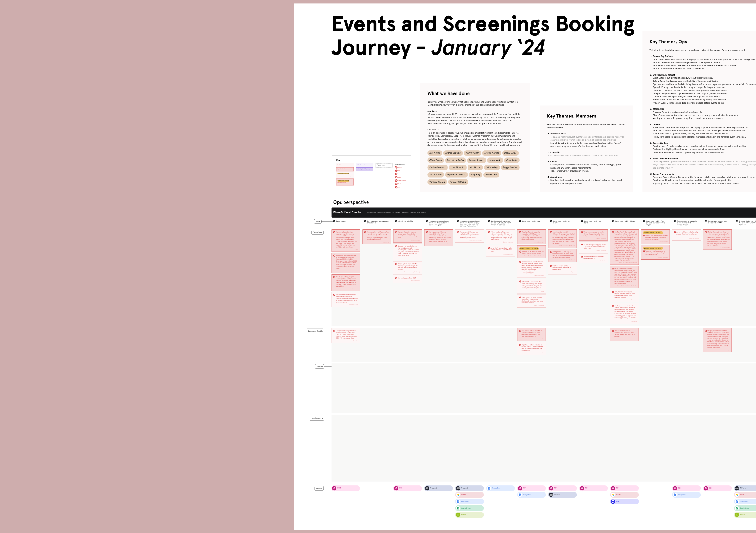Select the Shaquil John name chip
Image resolution: width=756 pixels, height=533 pixels.
click(x=436, y=174)
